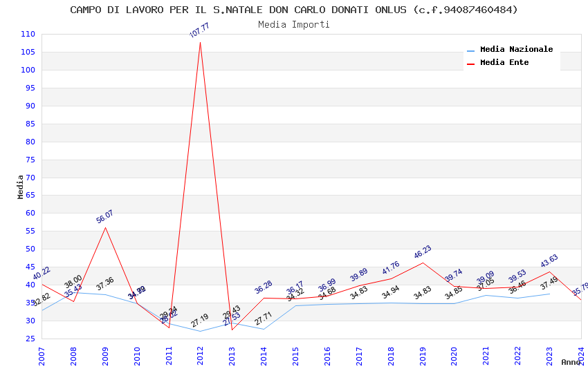Image resolution: width=588 pixels, height=380 pixels.
Task: Click the 107.77 peak data label
Action: [199, 30]
